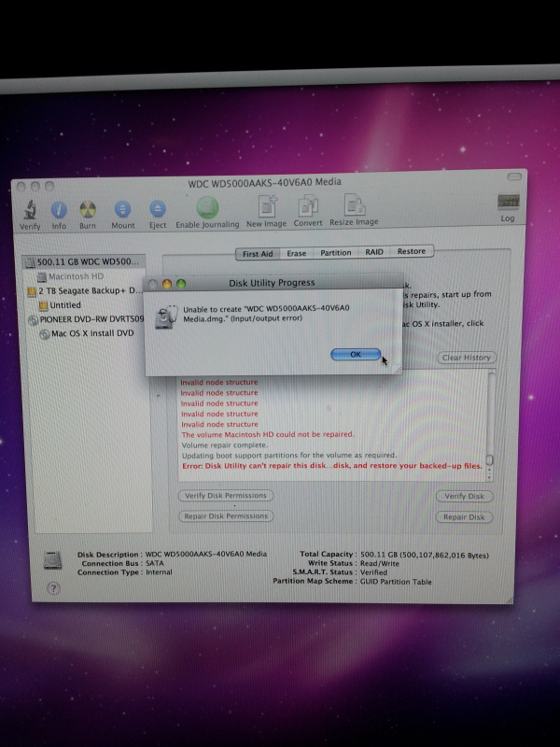Screen dimensions: 560x747
Task: Click the Verify Disk button
Action: coord(464,497)
